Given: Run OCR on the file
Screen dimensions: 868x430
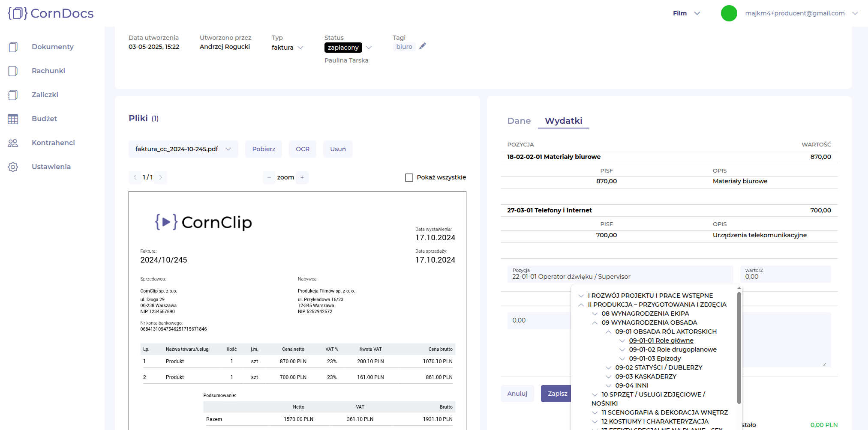Looking at the screenshot, I should click(x=303, y=149).
